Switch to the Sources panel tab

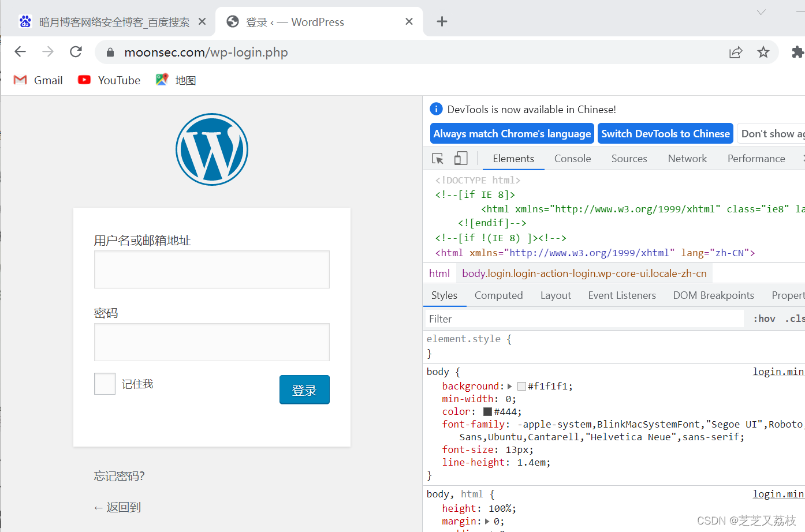point(629,159)
